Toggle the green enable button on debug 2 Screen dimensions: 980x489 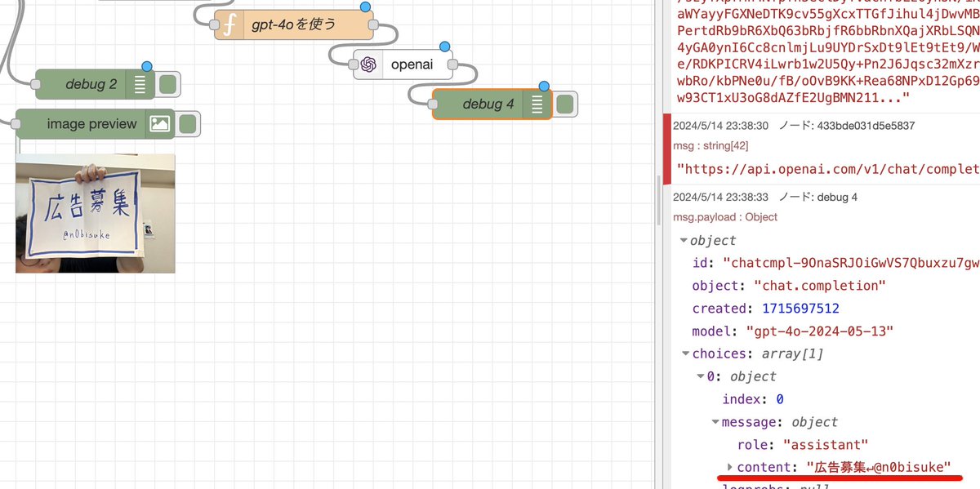[x=168, y=84]
